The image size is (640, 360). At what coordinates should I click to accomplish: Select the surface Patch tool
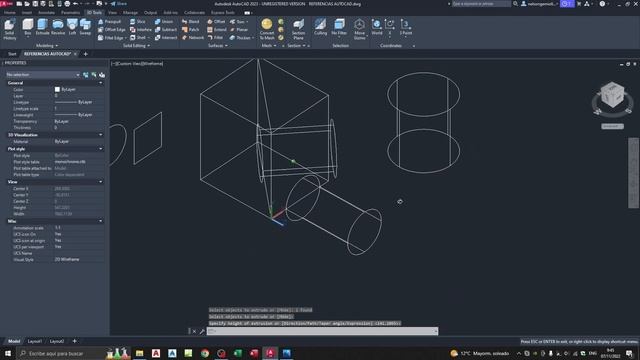[x=191, y=29]
